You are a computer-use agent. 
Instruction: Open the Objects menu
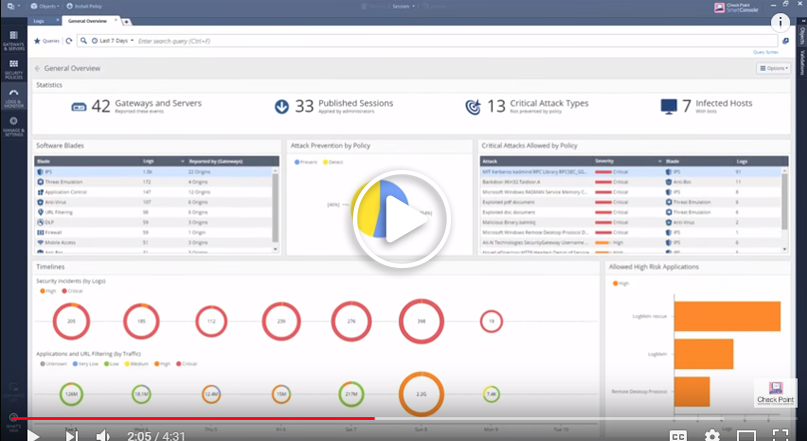[44, 6]
